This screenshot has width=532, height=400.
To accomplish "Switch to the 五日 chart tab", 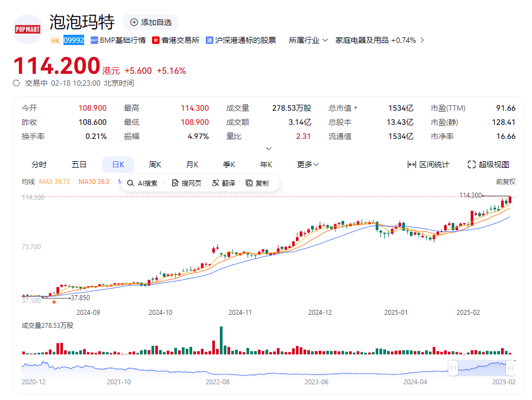I will click(79, 164).
